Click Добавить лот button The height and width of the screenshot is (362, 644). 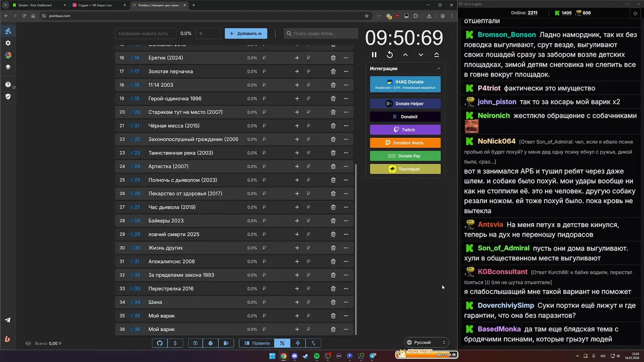click(246, 34)
